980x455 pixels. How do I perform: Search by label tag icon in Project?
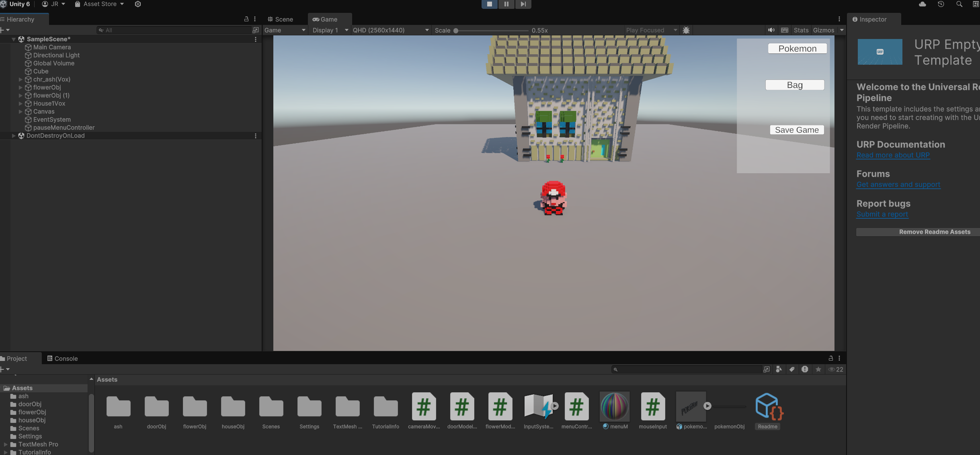tap(791, 369)
